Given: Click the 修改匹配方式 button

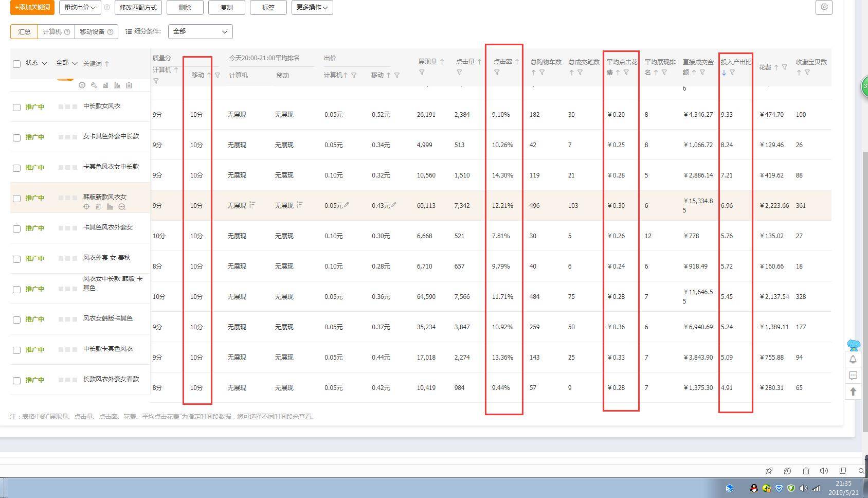Looking at the screenshot, I should (138, 7).
